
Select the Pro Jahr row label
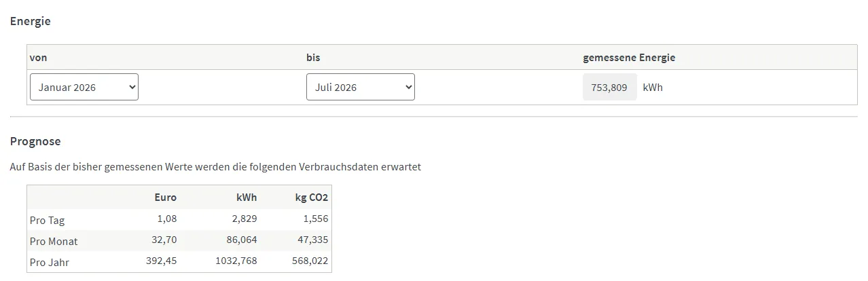pyautogui.click(x=50, y=262)
